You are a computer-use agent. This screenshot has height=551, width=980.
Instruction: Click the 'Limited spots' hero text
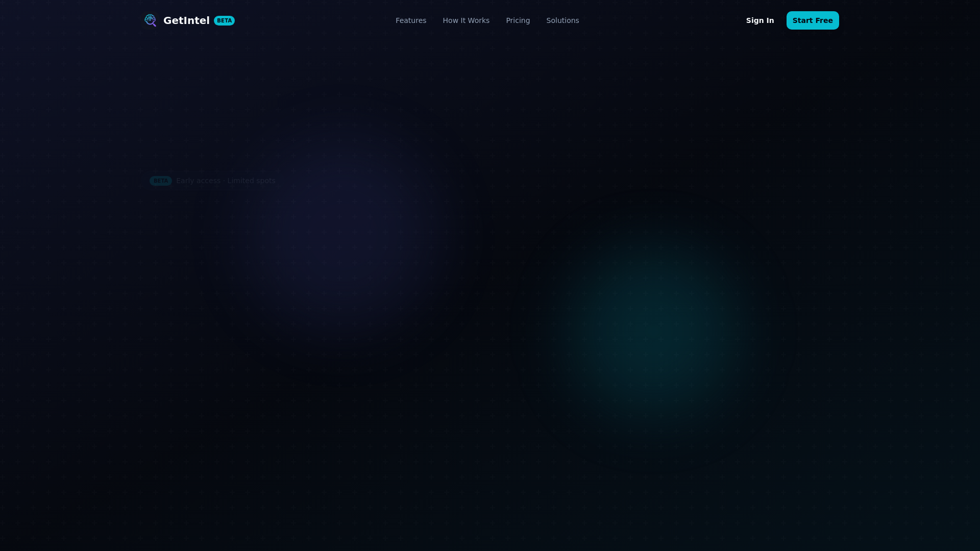(251, 181)
